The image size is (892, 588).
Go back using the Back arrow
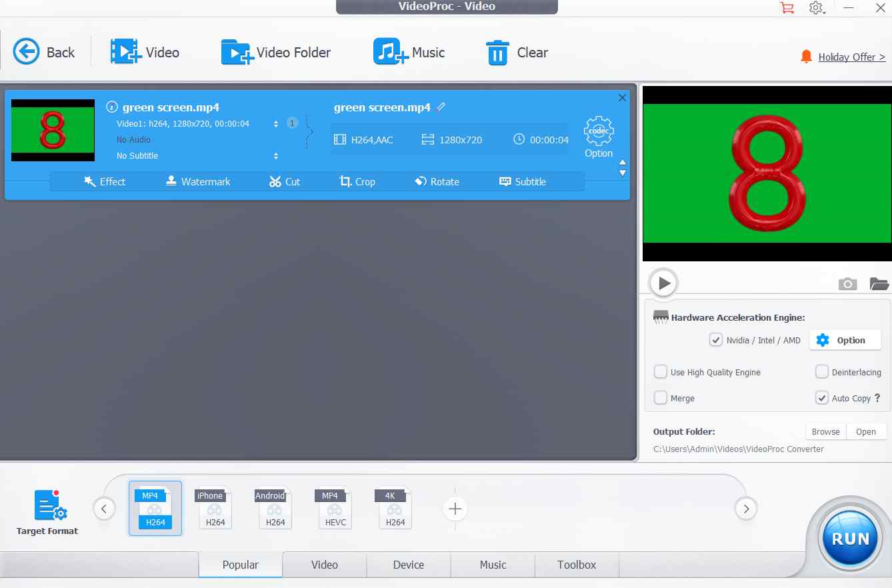(44, 52)
